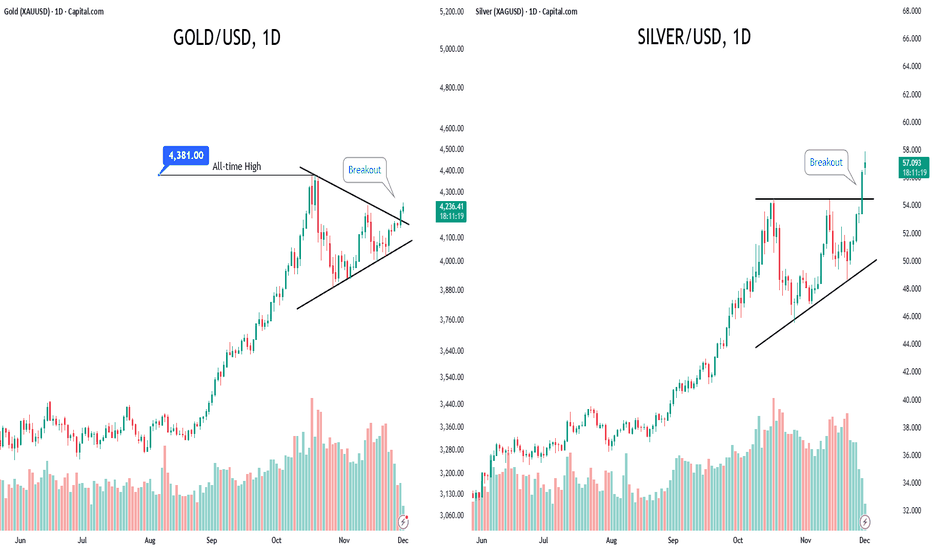The image size is (932, 550).
Task: Select the GOLD/USD, 1D title text
Action: tap(223, 39)
